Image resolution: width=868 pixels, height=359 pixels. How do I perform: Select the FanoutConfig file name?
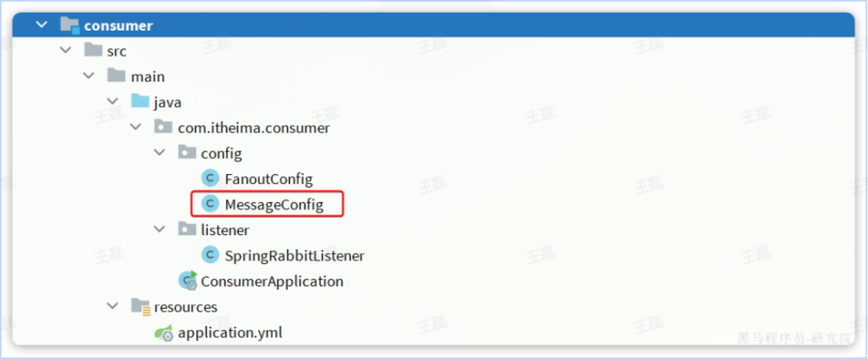coord(269,178)
